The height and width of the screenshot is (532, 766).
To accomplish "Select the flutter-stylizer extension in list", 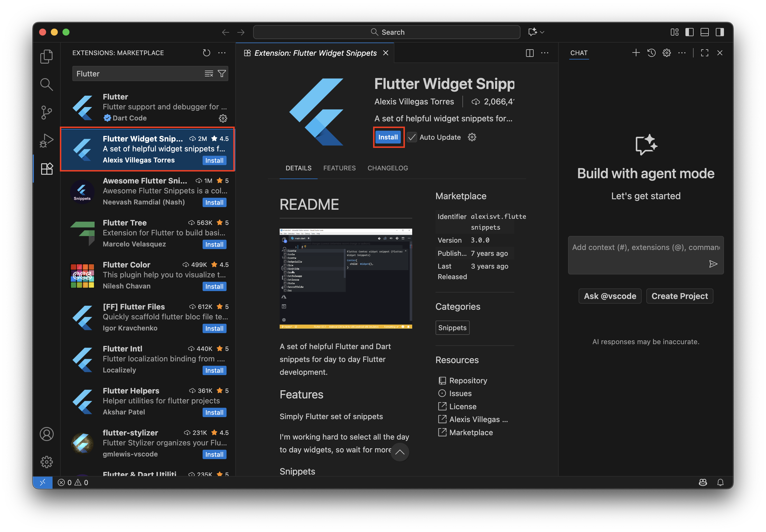I will coord(148,443).
